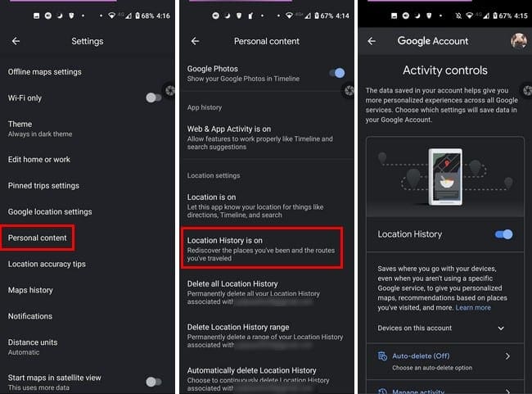Viewport: 532px width, 394px height.
Task: Turn off the Location History switch
Action: [x=504, y=234]
